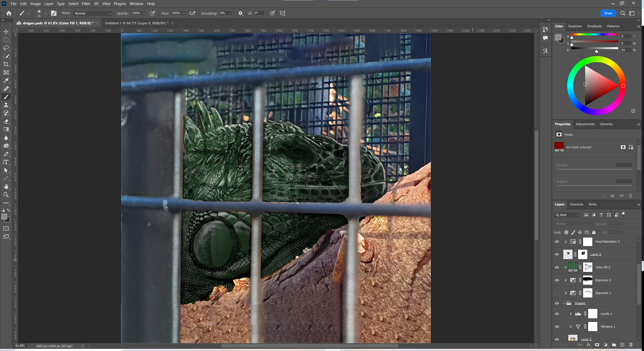644x351 pixels.
Task: Switch to the Hand tool
Action: pos(6,187)
